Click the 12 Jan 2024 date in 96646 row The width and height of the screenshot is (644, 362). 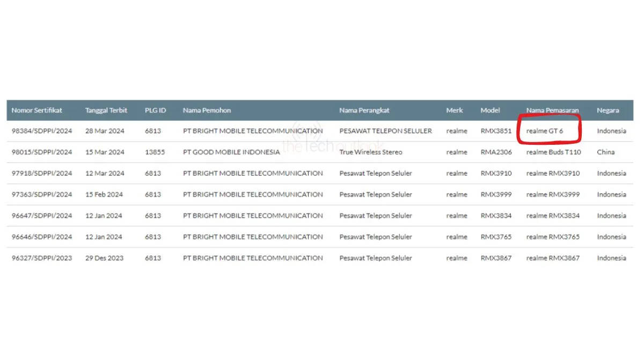tap(104, 237)
